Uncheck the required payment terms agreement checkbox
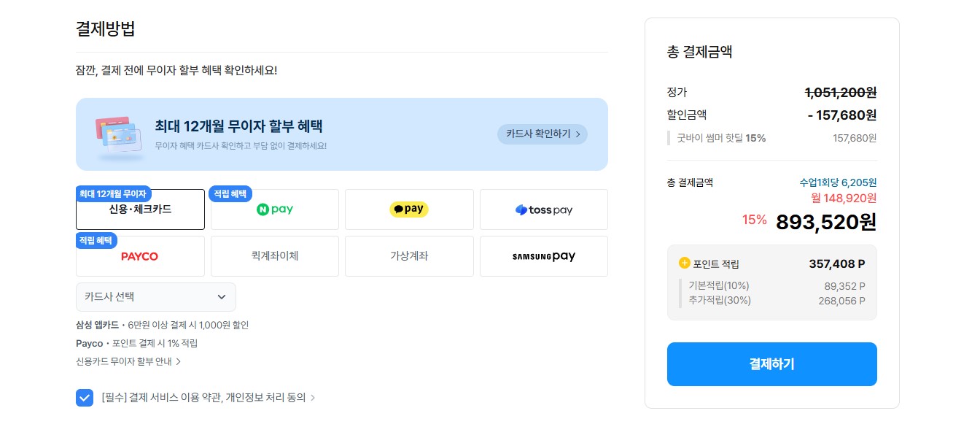The width and height of the screenshot is (980, 427). tap(85, 398)
